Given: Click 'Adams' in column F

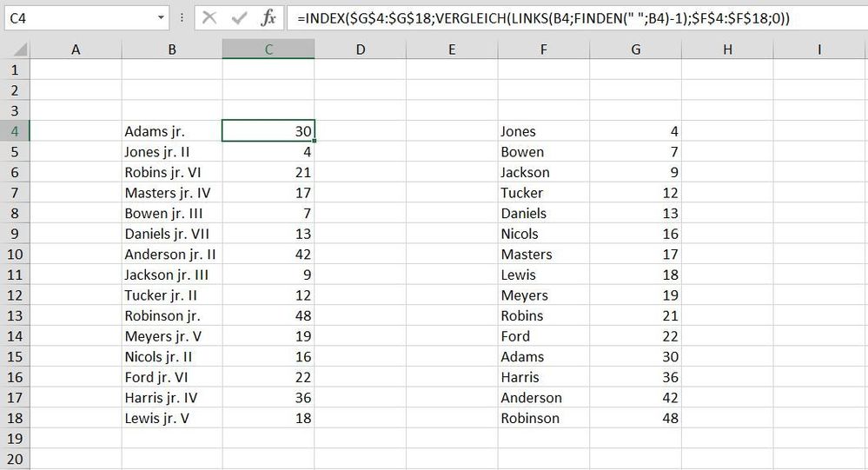Looking at the screenshot, I should (x=544, y=356).
